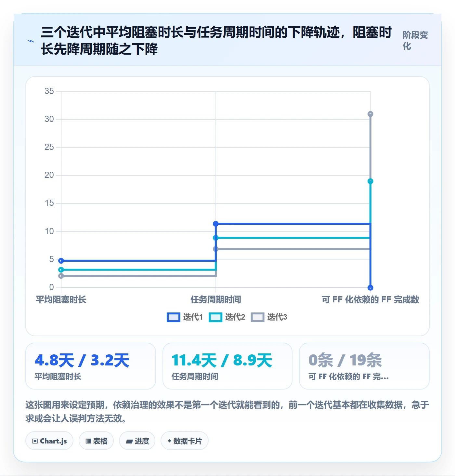Click the 迭代1 point at value 0
This screenshot has width=455, height=476.
[x=370, y=288]
